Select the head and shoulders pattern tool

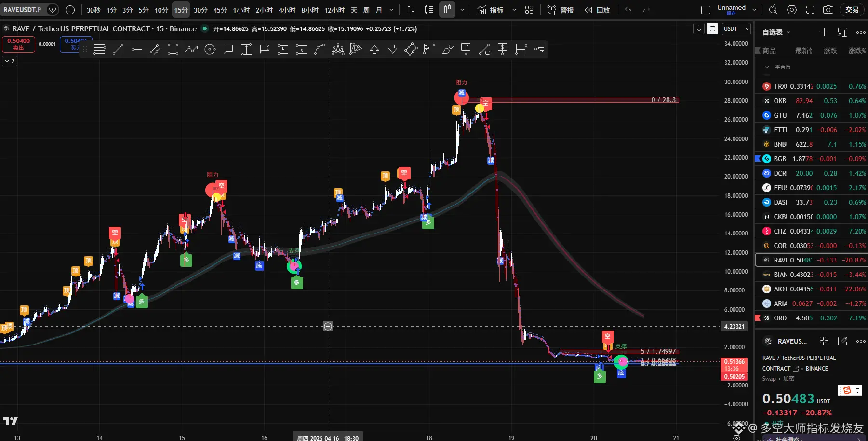tap(338, 49)
